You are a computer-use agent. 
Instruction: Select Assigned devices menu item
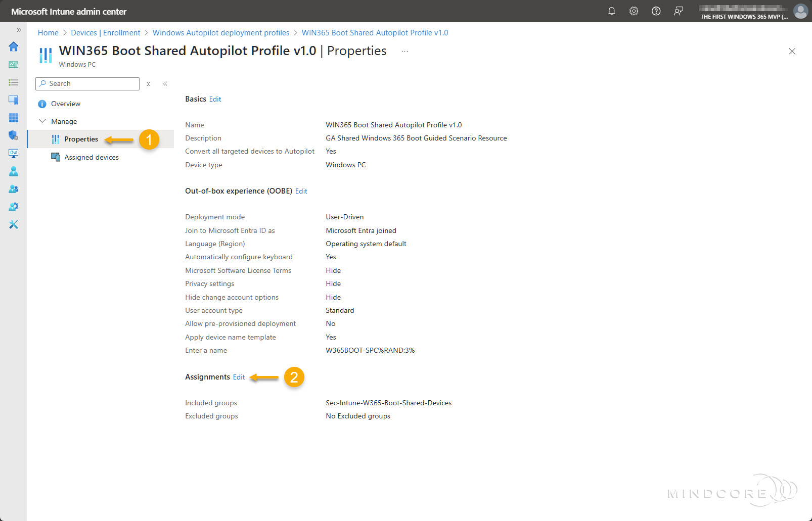92,157
